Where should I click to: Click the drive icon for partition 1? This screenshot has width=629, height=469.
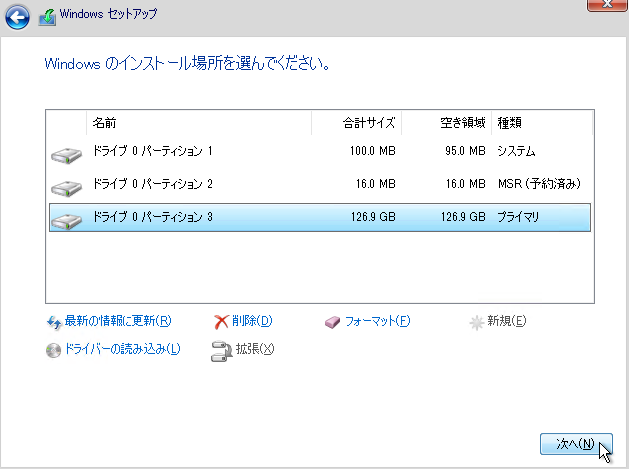point(67,155)
